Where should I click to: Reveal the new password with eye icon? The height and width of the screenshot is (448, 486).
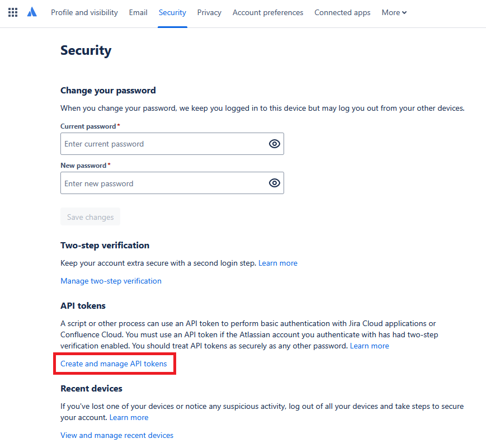pos(274,183)
